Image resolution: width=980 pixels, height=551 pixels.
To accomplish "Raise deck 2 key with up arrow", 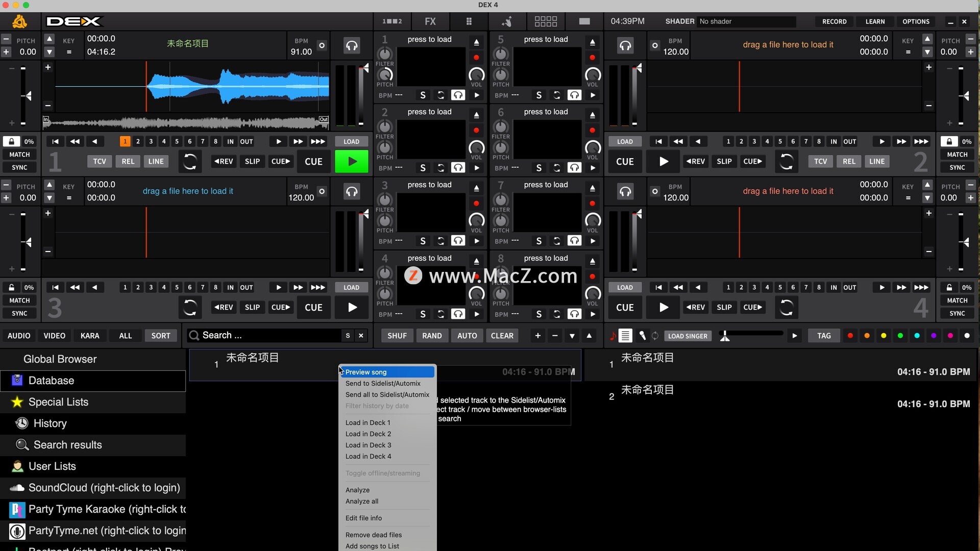I will (927, 39).
